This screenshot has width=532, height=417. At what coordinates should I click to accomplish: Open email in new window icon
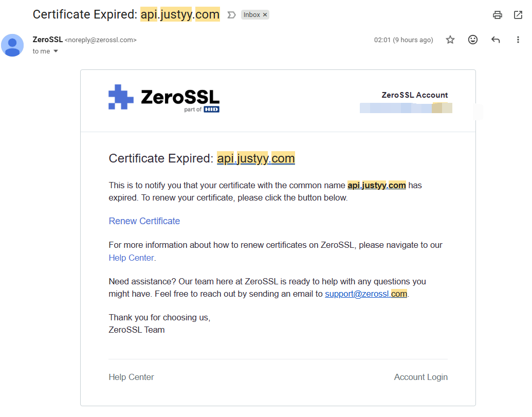(x=518, y=15)
